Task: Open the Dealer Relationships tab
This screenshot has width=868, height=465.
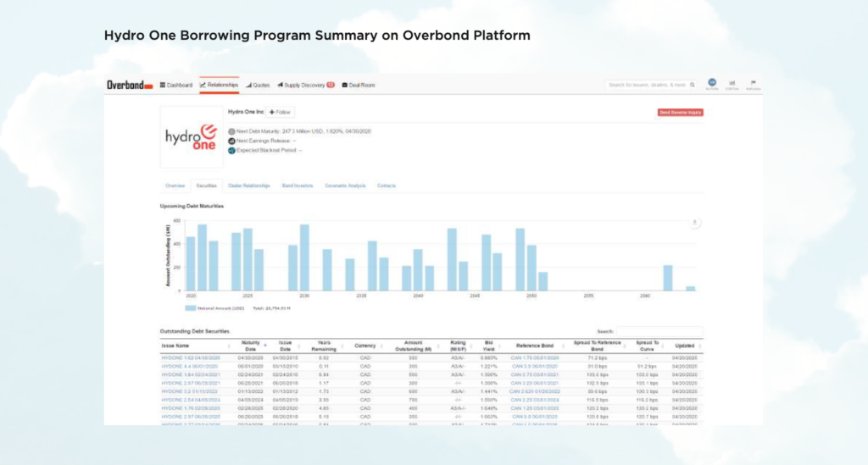Action: [x=249, y=185]
